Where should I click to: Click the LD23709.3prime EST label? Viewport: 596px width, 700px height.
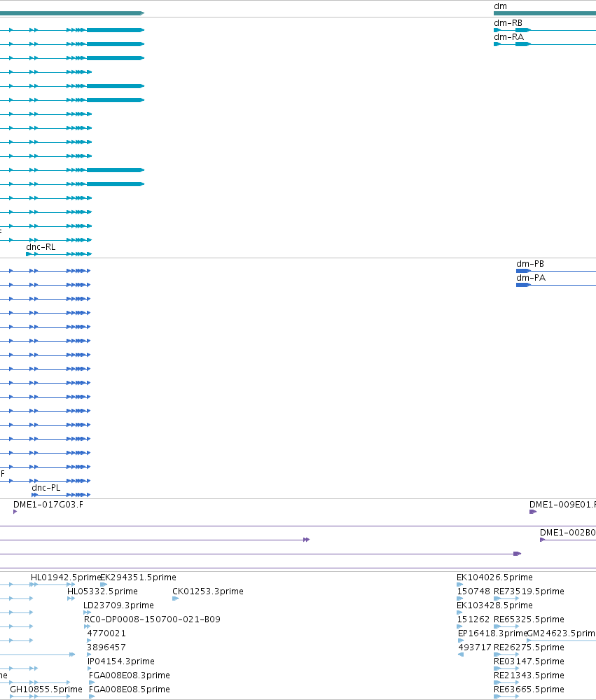pos(119,605)
